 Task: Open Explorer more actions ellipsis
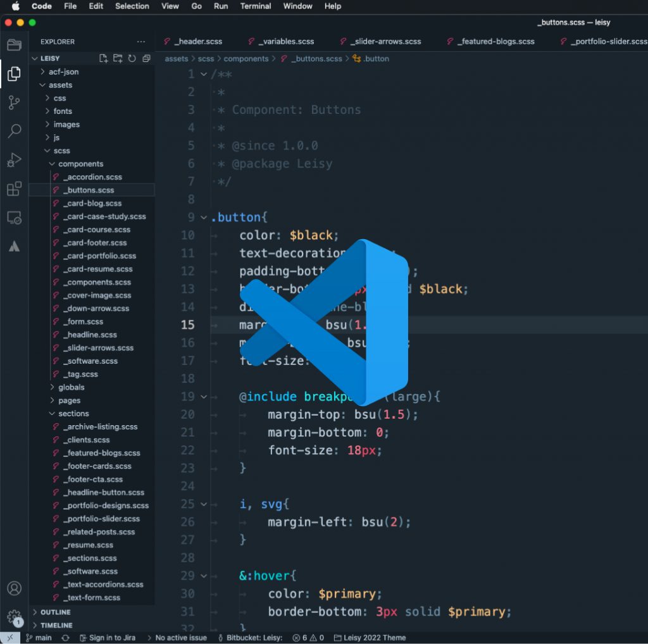coord(141,42)
